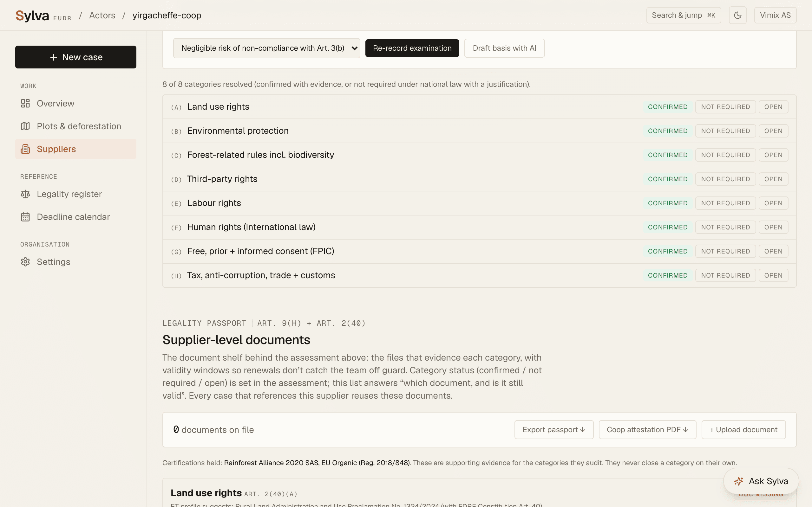Image resolution: width=812 pixels, height=507 pixels.
Task: Open the Export passport download menu
Action: point(553,430)
